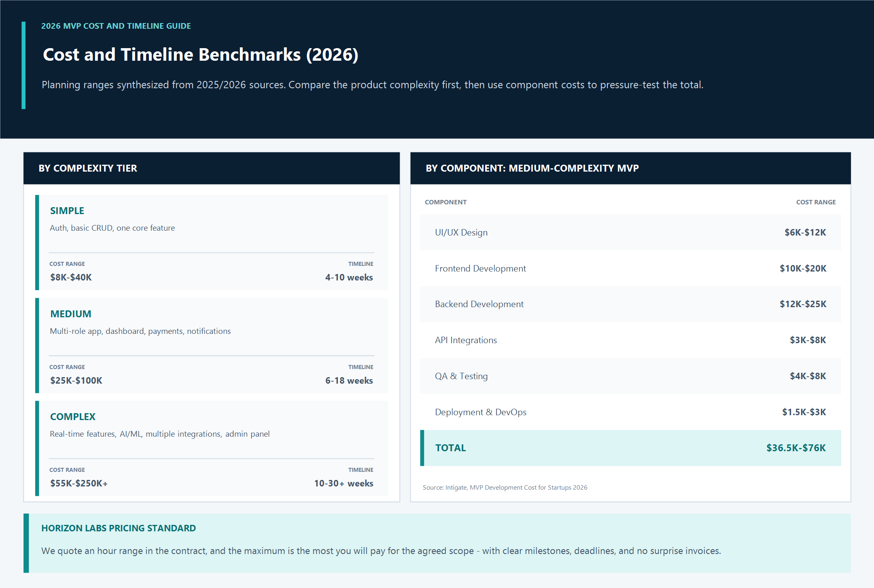
Task: Click the Cost and Timeline Benchmarks title
Action: (x=201, y=55)
